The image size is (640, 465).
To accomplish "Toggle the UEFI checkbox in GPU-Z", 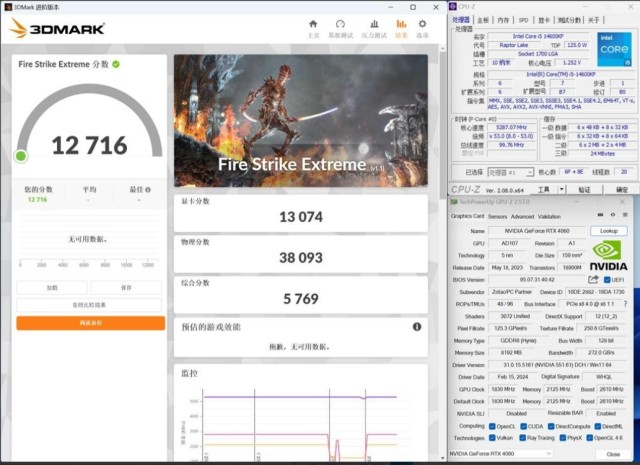I will pos(607,280).
